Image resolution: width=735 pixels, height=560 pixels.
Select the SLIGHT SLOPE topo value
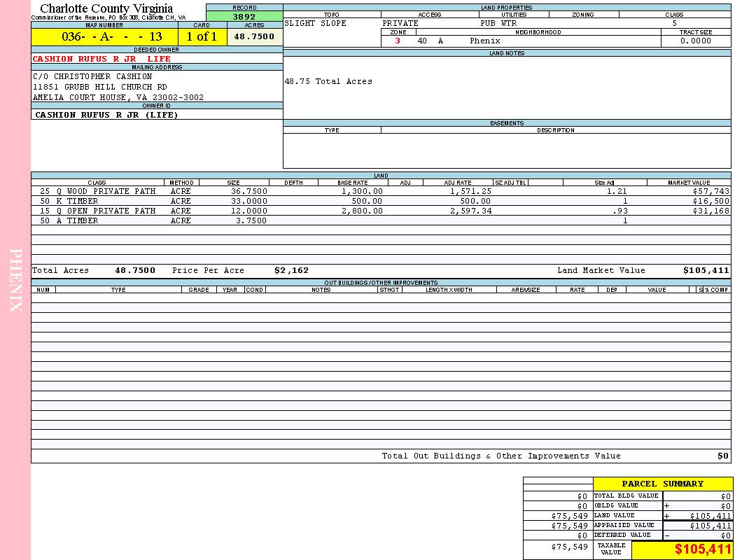[315, 23]
